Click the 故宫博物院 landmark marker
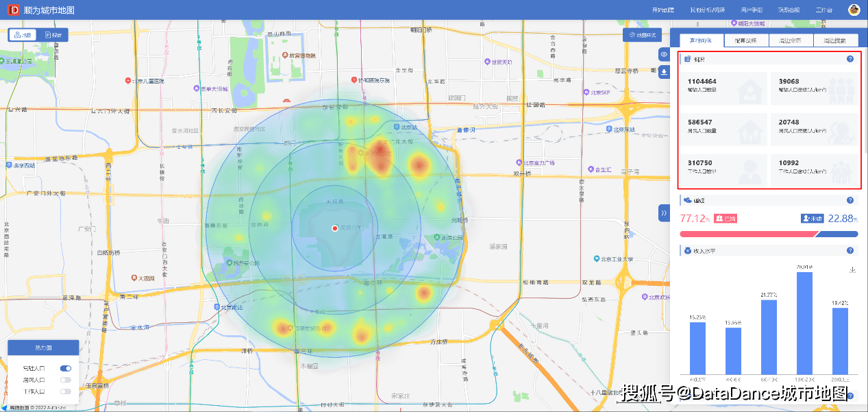868x412 pixels. pyautogui.click(x=284, y=55)
